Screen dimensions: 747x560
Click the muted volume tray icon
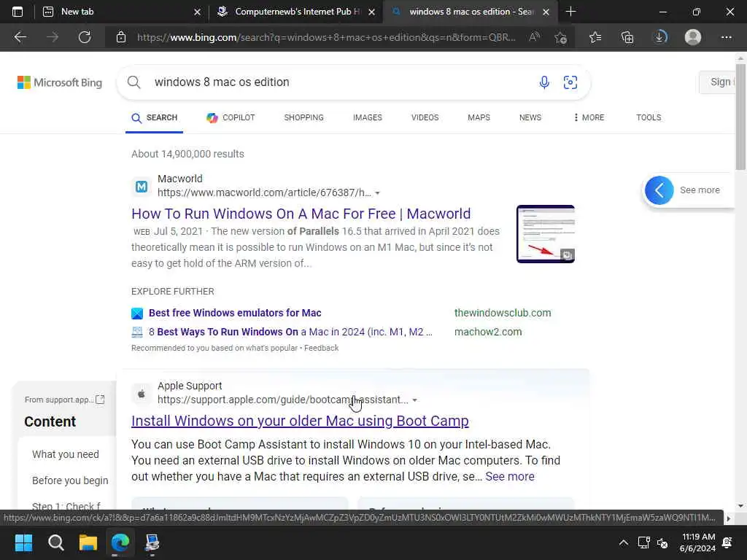tap(662, 542)
